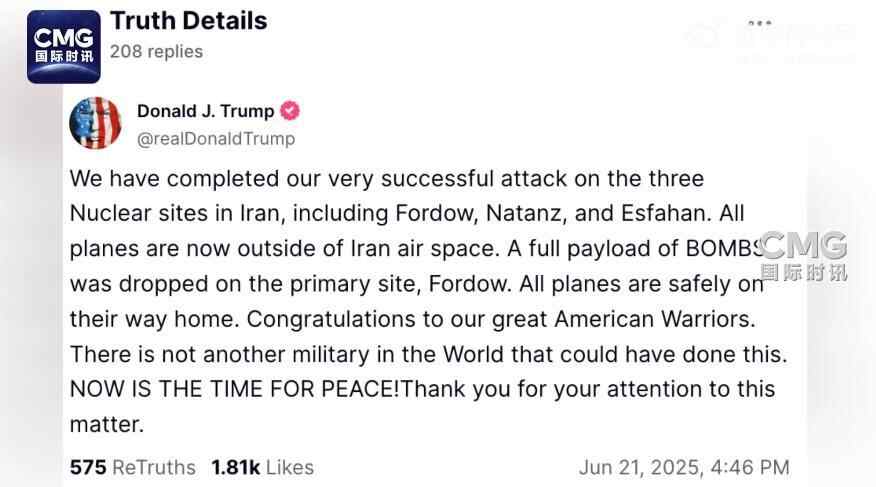This screenshot has width=876, height=487.
Task: Click the faint watermark logo at top right
Action: (x=770, y=40)
